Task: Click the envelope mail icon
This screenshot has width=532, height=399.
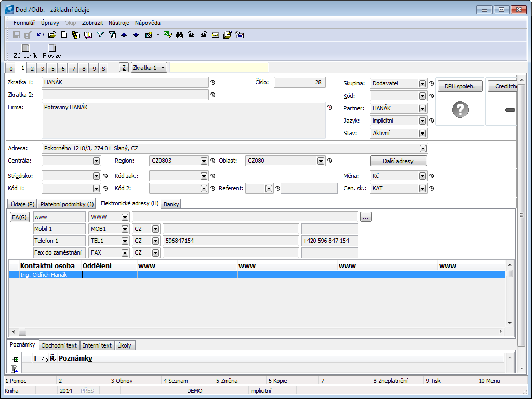Action: pos(215,35)
